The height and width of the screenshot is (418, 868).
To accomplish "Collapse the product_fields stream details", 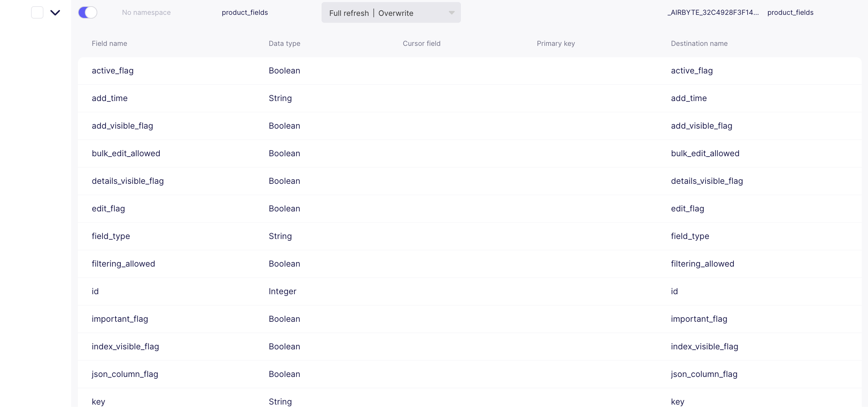I will pyautogui.click(x=55, y=12).
